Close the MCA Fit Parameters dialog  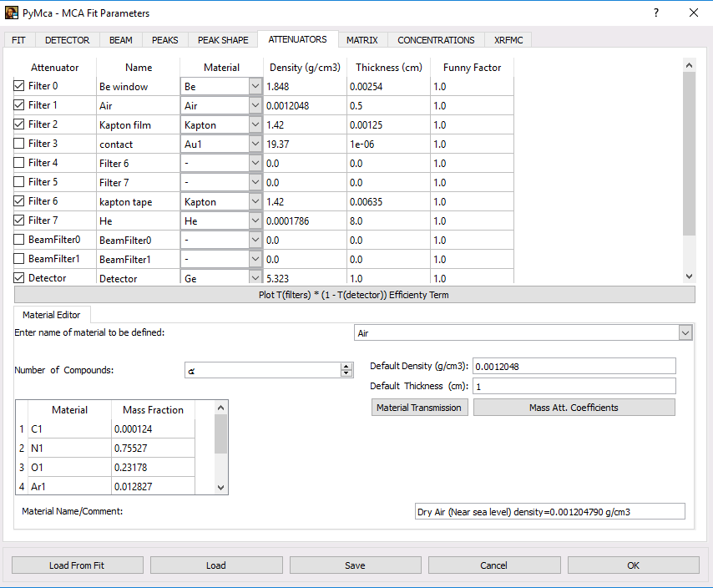(694, 13)
